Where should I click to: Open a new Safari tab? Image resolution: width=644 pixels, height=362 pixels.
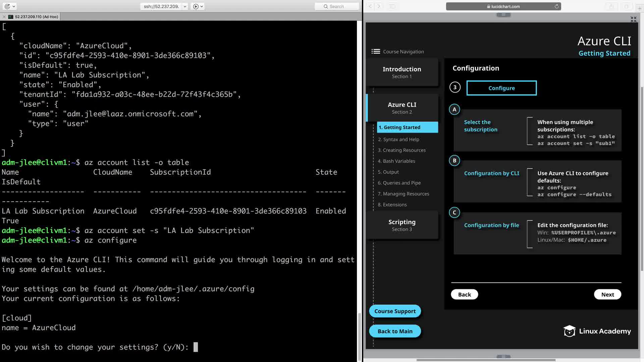tap(640, 9)
